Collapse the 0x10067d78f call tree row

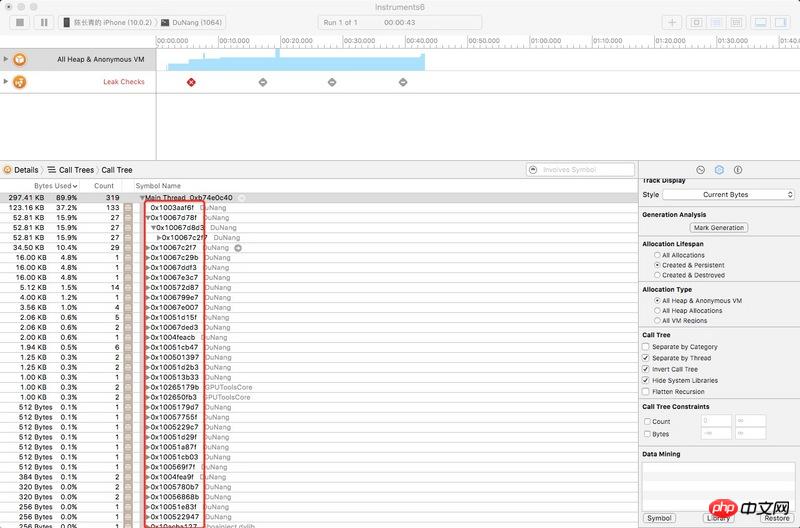[147, 218]
